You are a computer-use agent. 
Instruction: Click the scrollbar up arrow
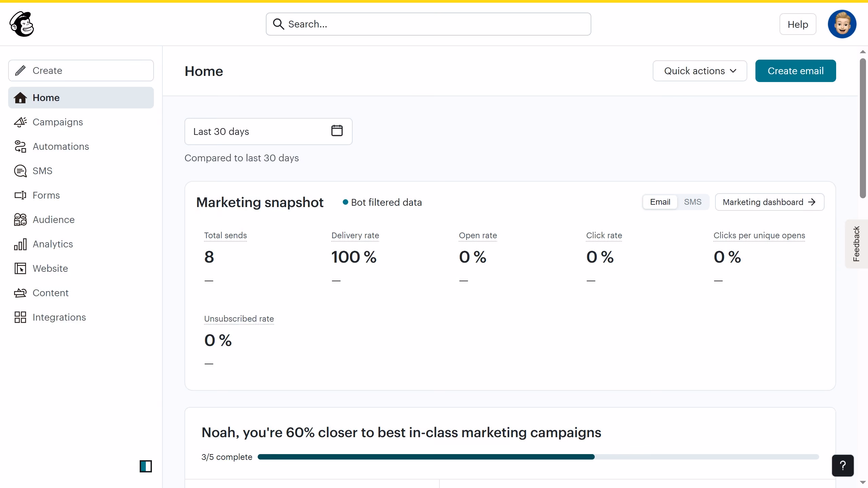(863, 52)
